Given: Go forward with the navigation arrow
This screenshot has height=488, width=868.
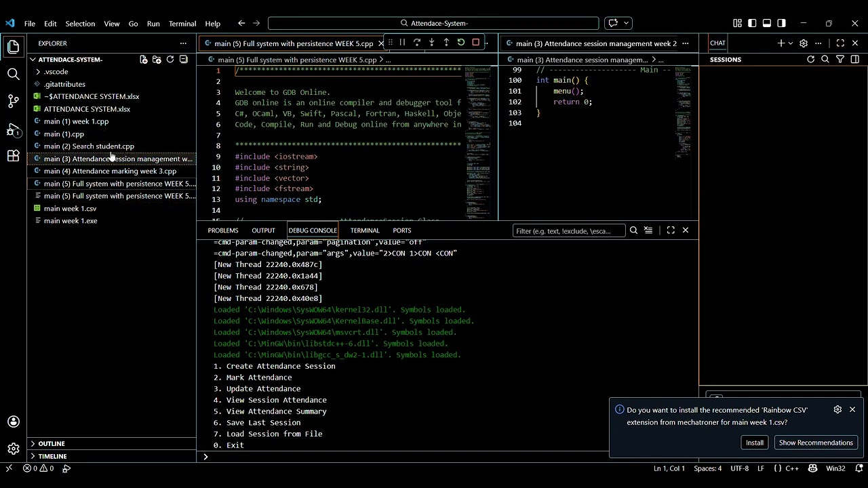Looking at the screenshot, I should pos(257,23).
